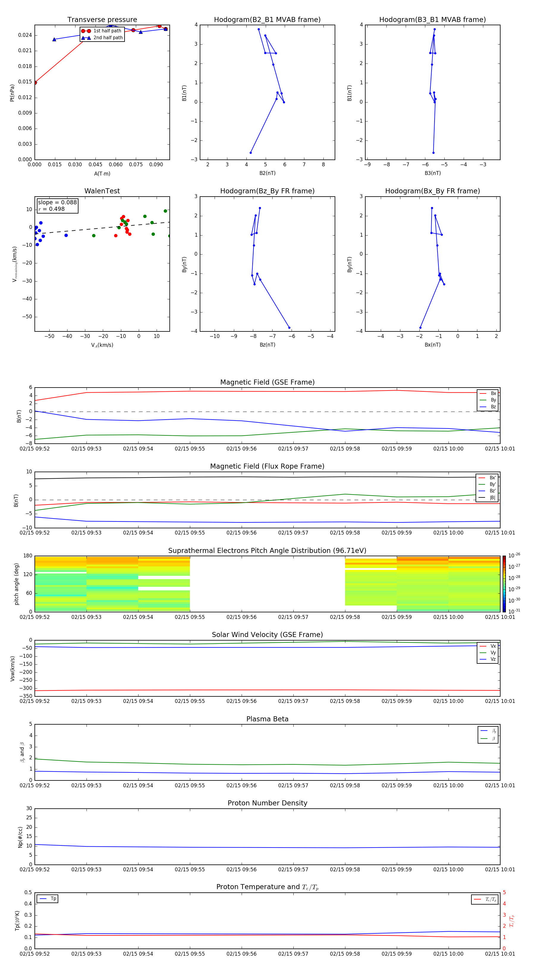Click the first red point on Transverse pressure curve
Screen dimensions: 535x980
[35, 83]
